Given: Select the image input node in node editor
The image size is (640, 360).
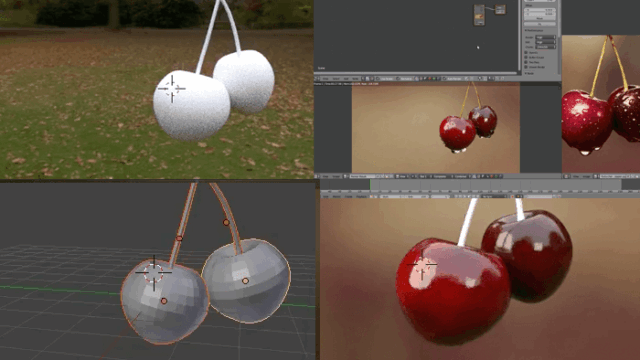Looking at the screenshot, I should tap(479, 15).
